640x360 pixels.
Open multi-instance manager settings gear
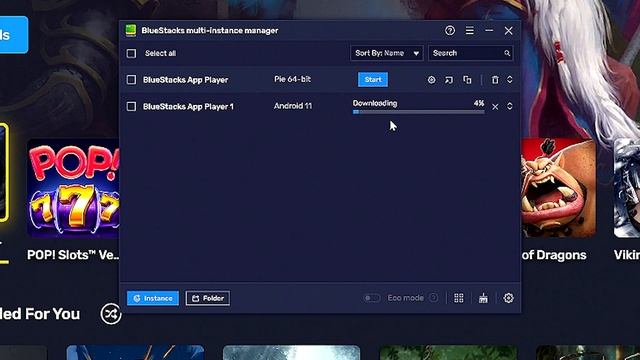click(x=508, y=298)
